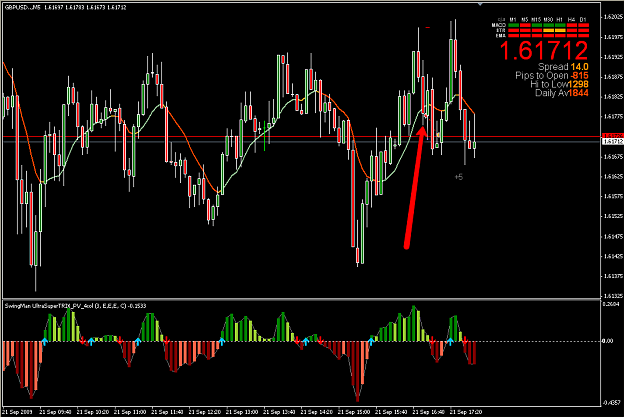Click the blue up arrow above 09:40 label
This screenshot has width=625, height=418.
click(x=45, y=341)
